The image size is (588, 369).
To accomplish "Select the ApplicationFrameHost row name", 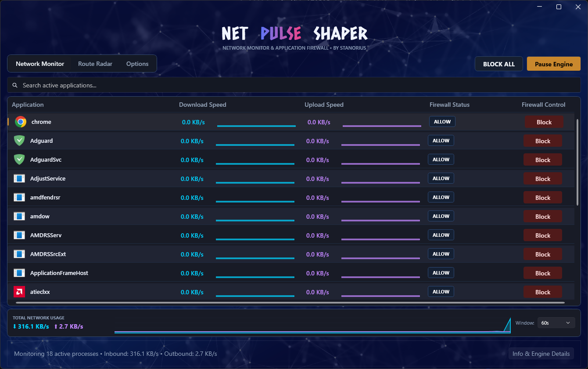I will click(x=59, y=273).
